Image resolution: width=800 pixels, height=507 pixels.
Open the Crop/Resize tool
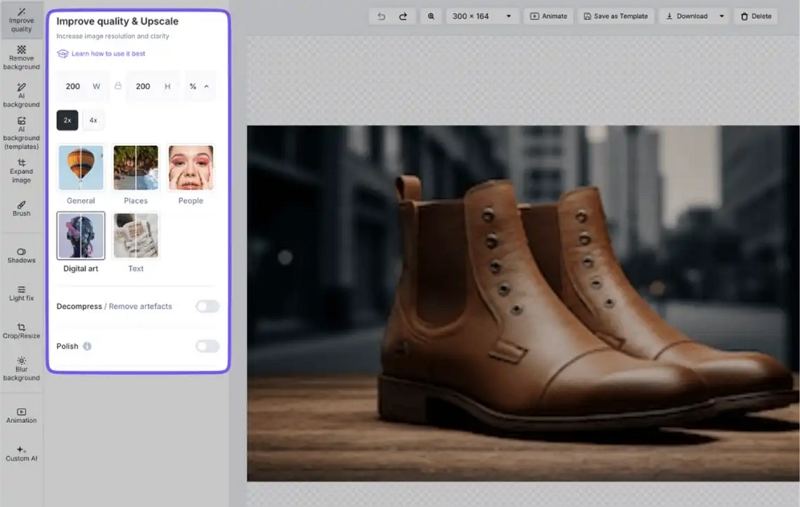point(21,331)
